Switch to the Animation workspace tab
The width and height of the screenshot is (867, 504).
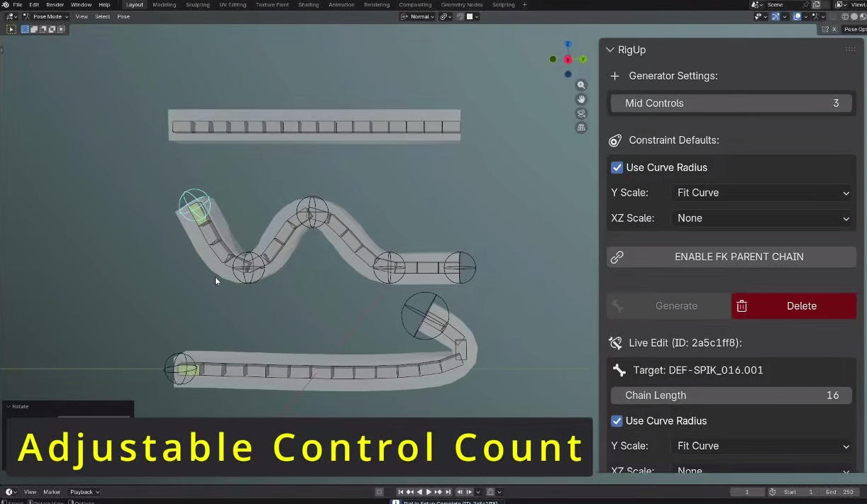pyautogui.click(x=341, y=4)
